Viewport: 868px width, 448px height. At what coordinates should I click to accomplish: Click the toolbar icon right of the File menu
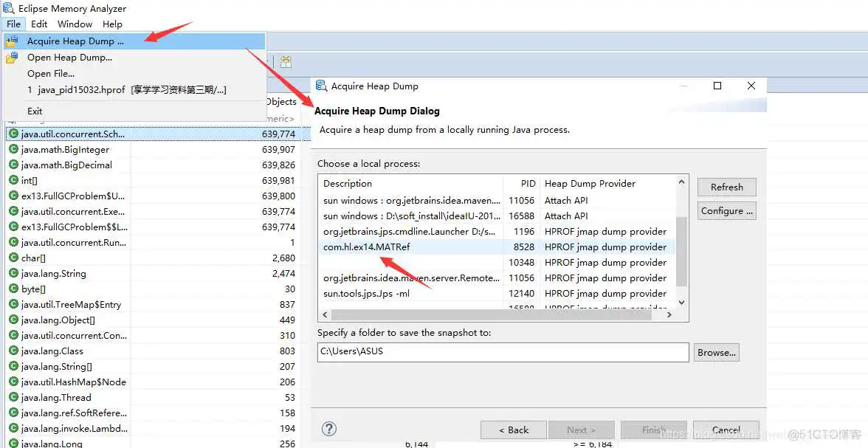[286, 62]
